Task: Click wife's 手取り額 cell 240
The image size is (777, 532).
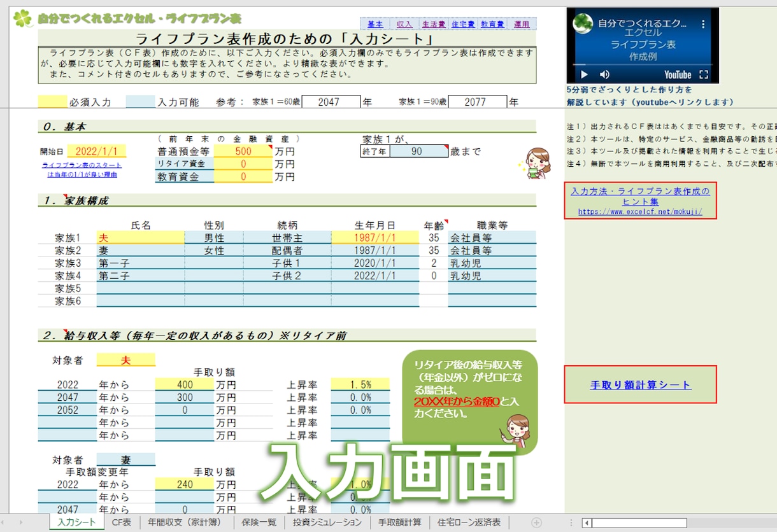Action: 184,484
